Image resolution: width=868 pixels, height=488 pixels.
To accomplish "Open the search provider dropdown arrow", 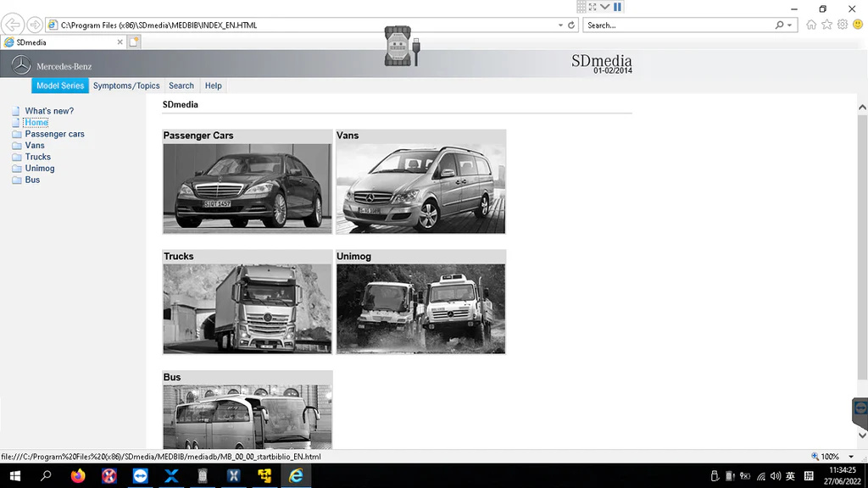I will click(x=789, y=25).
